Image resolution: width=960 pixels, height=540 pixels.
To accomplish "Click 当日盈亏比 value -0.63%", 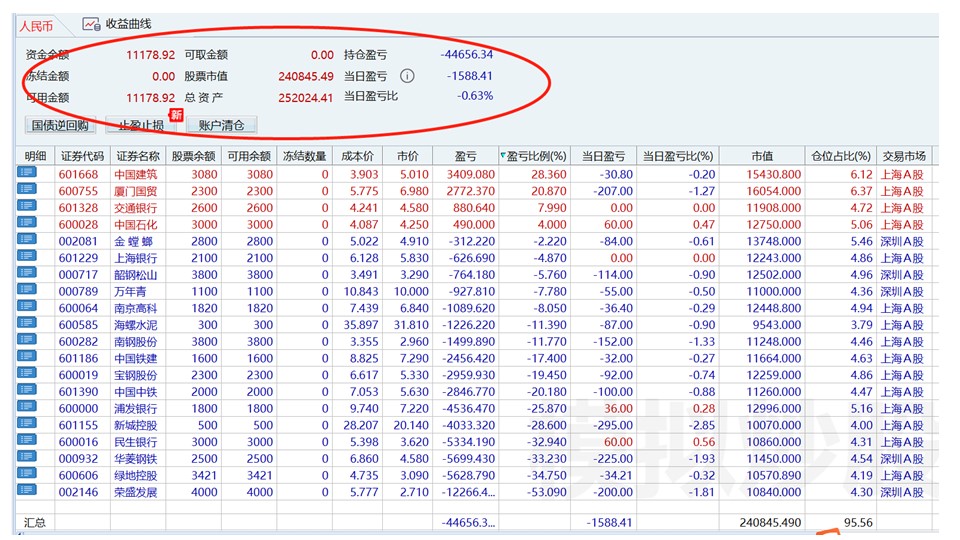I will tap(474, 96).
